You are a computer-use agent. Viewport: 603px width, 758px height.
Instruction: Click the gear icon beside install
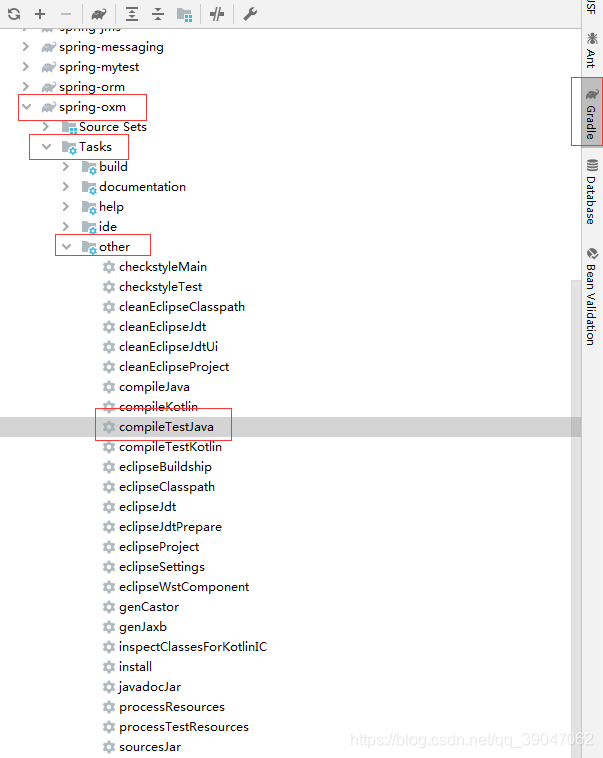pos(109,667)
